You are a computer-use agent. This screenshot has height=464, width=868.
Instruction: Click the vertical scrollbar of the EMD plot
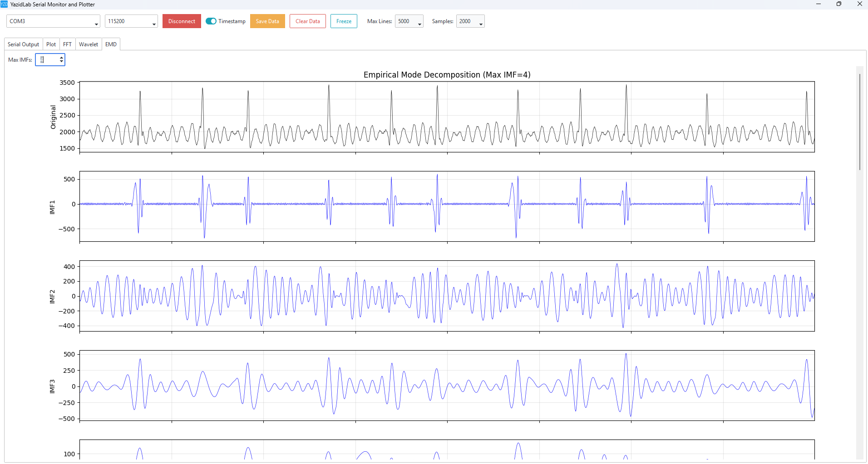(x=859, y=122)
